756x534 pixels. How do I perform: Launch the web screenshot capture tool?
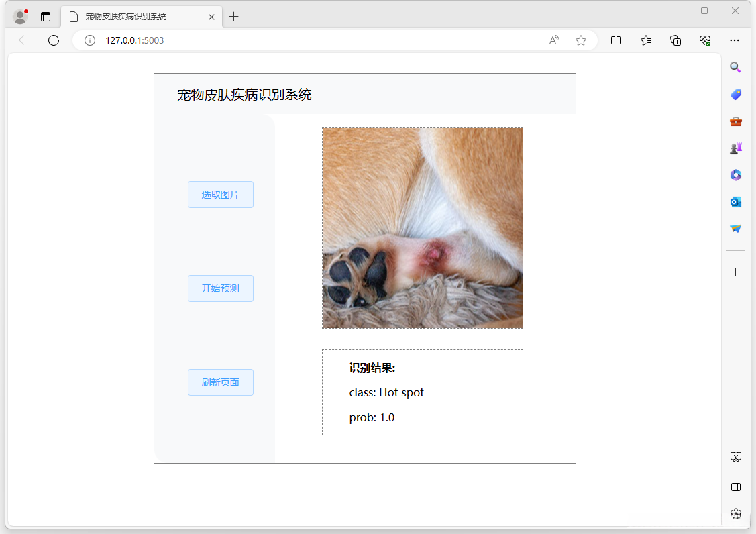[735, 456]
